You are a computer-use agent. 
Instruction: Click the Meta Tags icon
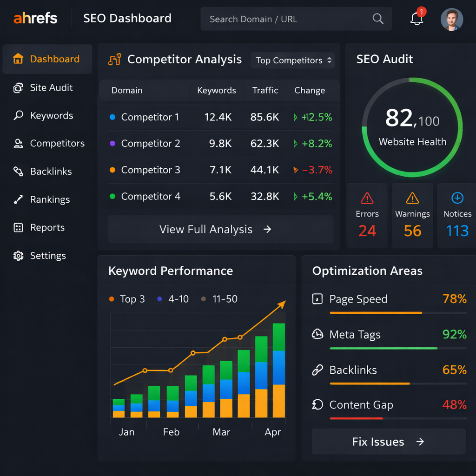(317, 334)
